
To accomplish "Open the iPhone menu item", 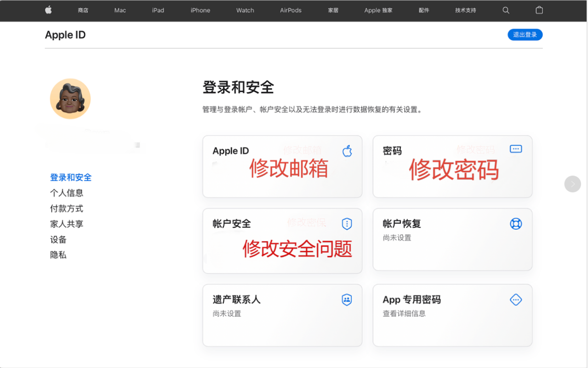I will coord(200,10).
